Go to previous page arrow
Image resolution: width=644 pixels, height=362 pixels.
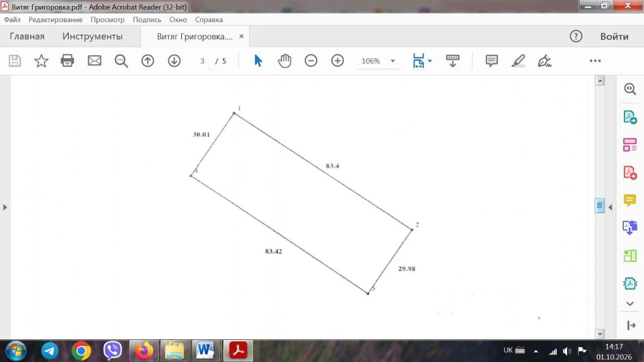pyautogui.click(x=147, y=61)
